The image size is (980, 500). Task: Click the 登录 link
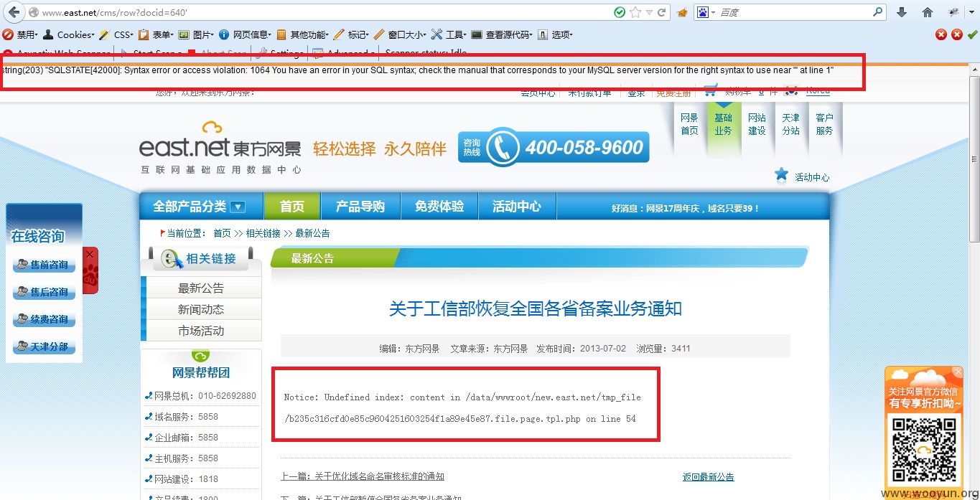636,93
